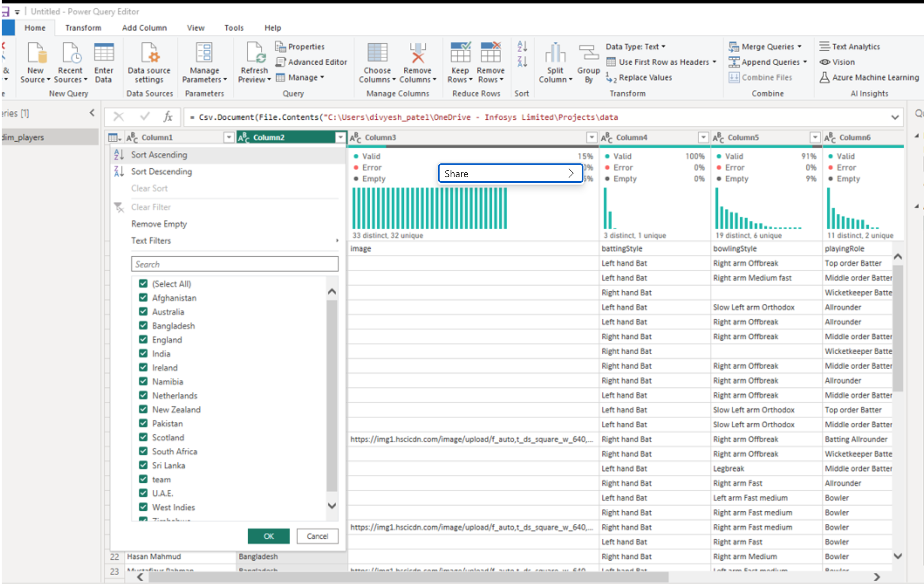Toggle the (Select All) checkbox
This screenshot has height=584, width=924.
tap(143, 284)
